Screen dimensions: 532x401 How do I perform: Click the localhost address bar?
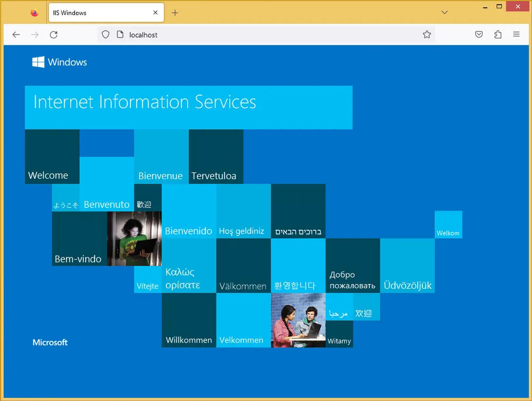266,35
